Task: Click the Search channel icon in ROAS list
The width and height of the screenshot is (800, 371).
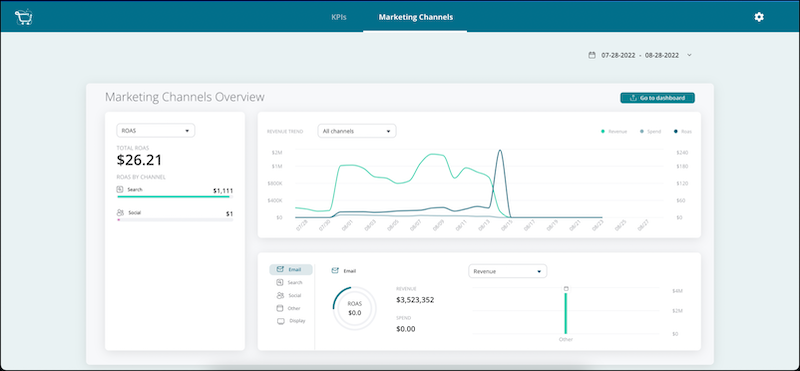Action: (x=120, y=189)
